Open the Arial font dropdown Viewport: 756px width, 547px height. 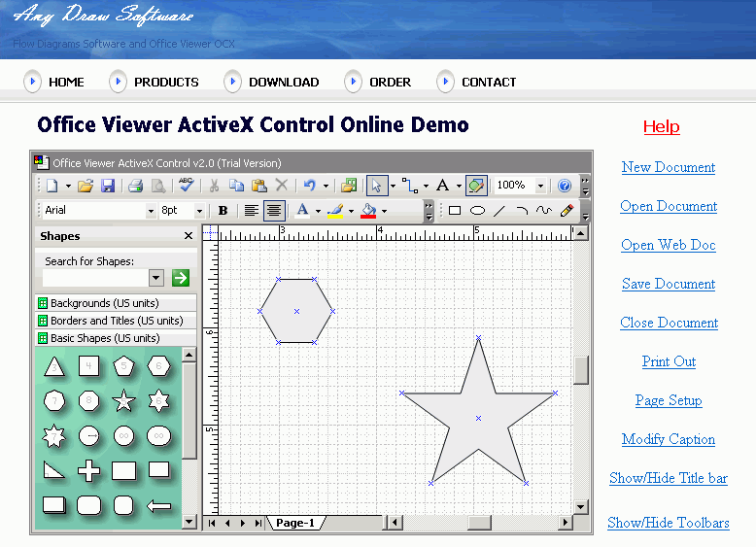click(151, 211)
